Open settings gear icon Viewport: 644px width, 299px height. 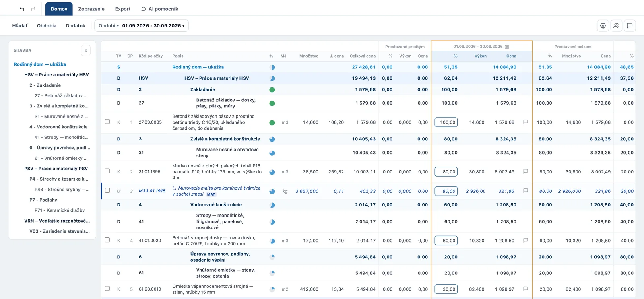tap(603, 25)
